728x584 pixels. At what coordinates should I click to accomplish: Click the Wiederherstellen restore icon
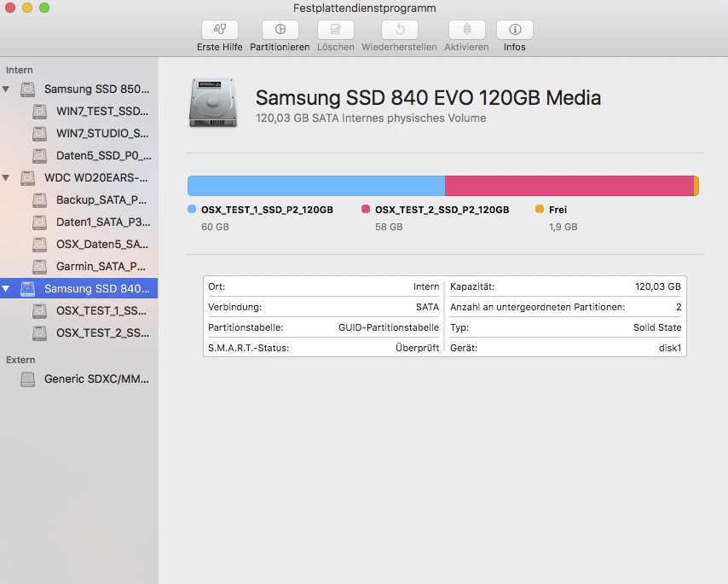click(x=399, y=30)
